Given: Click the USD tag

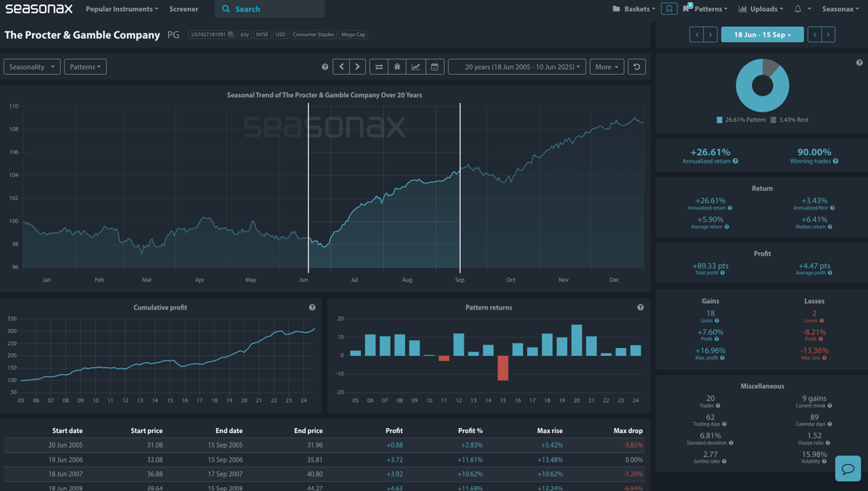Looking at the screenshot, I should pos(280,34).
